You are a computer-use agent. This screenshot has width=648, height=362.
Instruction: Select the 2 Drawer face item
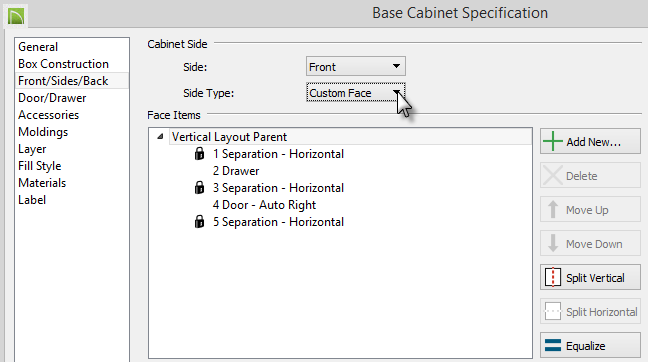point(236,171)
